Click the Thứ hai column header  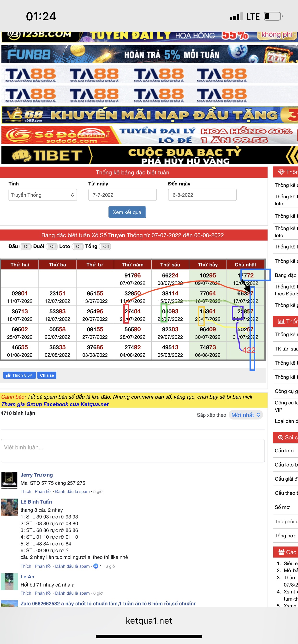(x=20, y=265)
